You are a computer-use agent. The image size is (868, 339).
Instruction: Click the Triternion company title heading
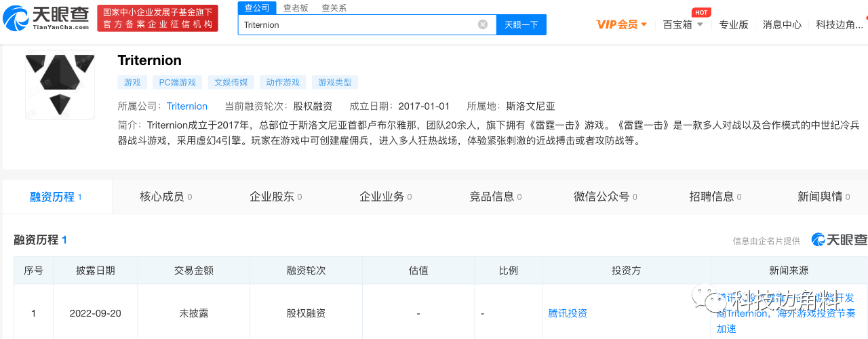tap(150, 60)
